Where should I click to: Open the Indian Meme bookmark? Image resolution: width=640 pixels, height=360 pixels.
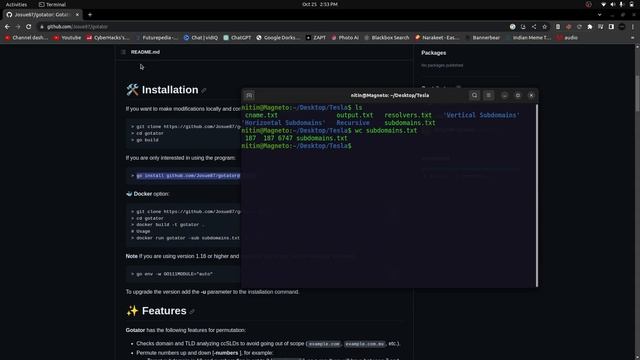coord(528,38)
